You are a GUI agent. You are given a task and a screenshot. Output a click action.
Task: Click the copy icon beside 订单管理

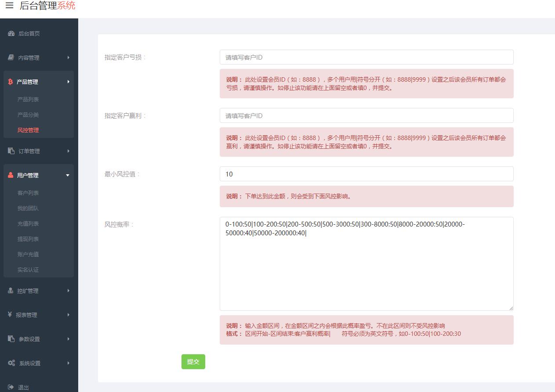click(x=11, y=151)
